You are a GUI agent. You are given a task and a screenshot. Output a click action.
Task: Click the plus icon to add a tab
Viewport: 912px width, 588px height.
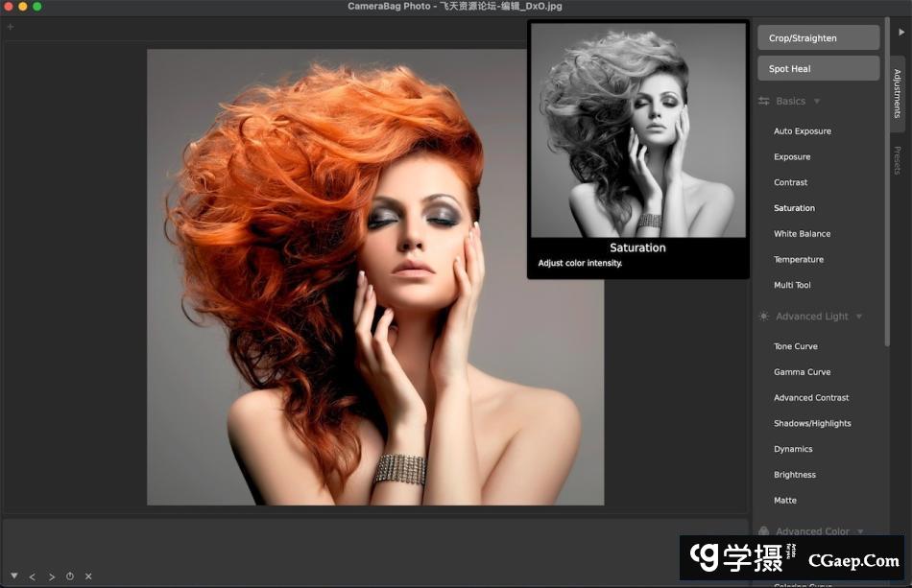click(11, 27)
